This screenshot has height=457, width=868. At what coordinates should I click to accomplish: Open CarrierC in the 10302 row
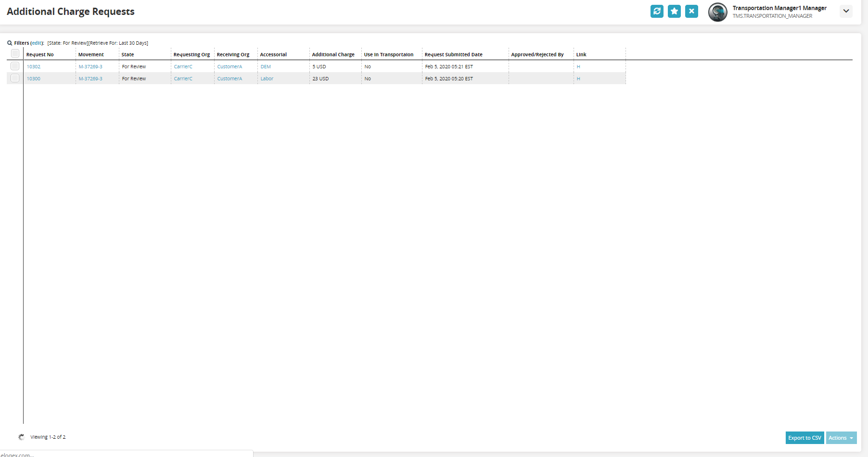pyautogui.click(x=183, y=66)
